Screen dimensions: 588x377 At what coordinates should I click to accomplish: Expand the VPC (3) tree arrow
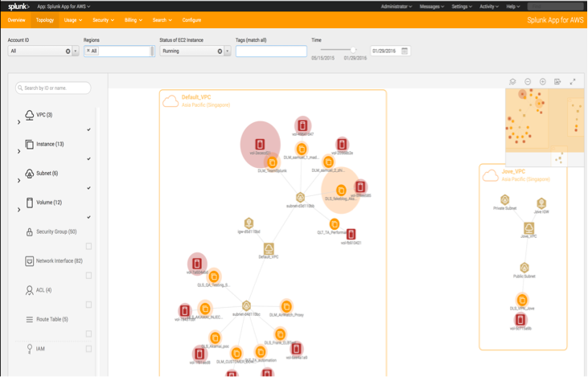point(19,122)
